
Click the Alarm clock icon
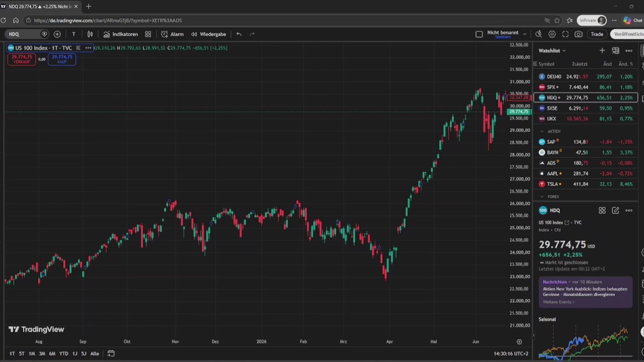(x=164, y=34)
